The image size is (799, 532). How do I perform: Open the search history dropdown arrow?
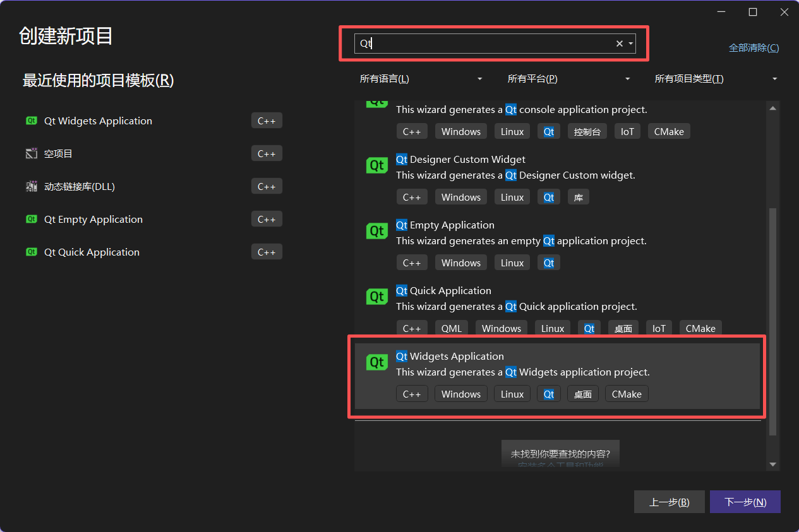[x=631, y=44]
